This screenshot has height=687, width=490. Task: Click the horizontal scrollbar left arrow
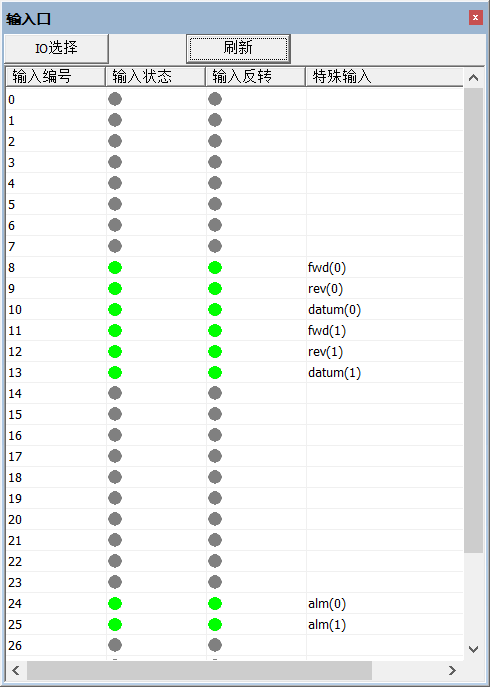(x=16, y=670)
